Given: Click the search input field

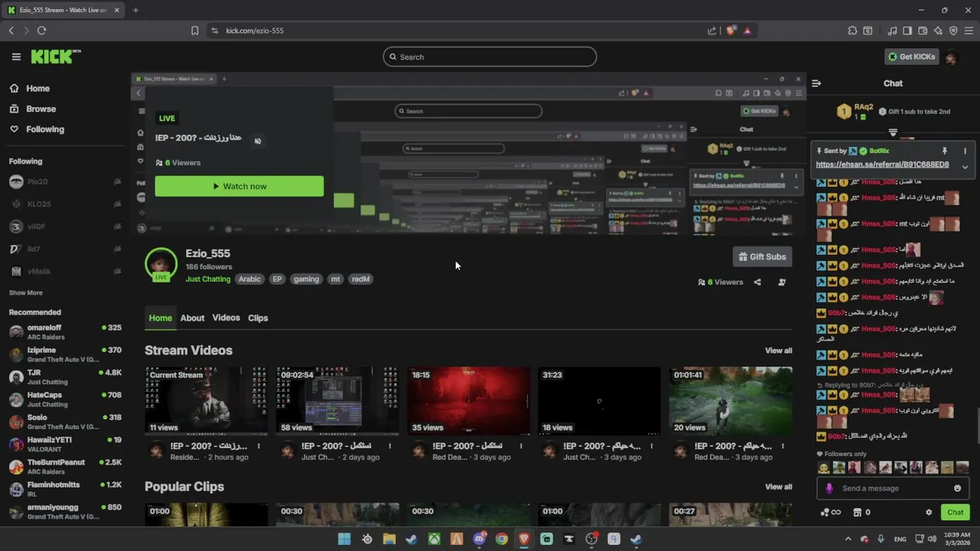Looking at the screenshot, I should [489, 57].
